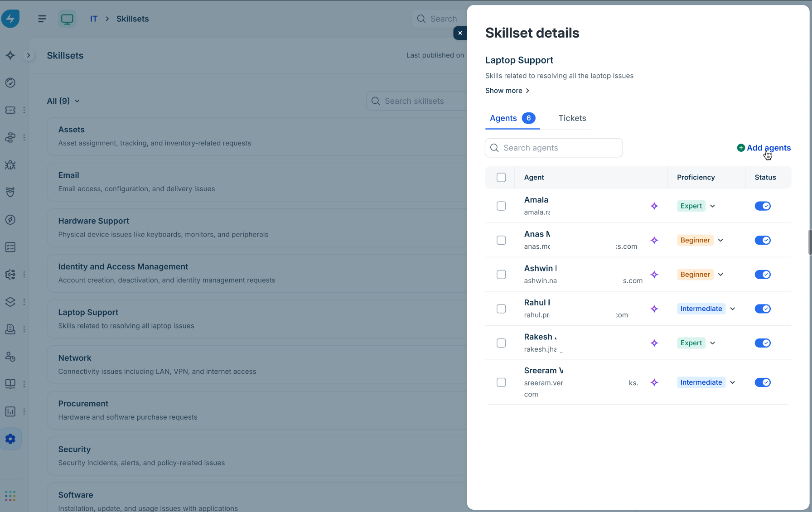The height and width of the screenshot is (512, 812).
Task: Open the shield icon in sidebar
Action: [x=10, y=192]
